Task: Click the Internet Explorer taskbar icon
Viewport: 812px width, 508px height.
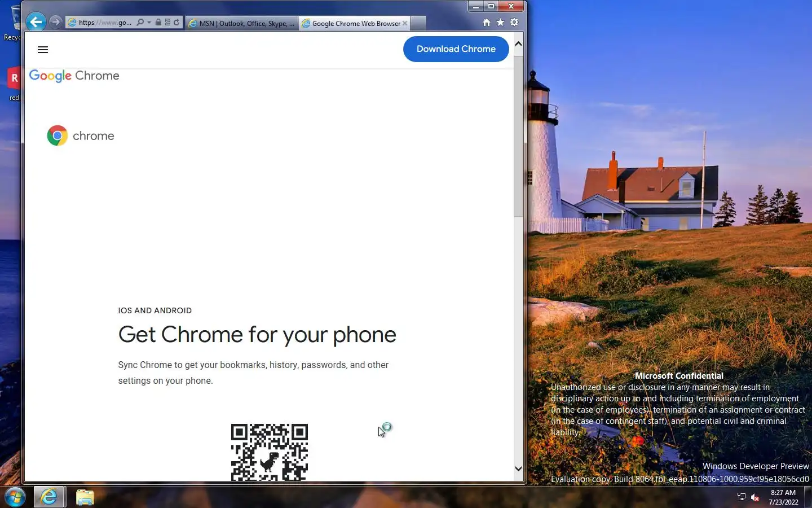Action: [48, 497]
